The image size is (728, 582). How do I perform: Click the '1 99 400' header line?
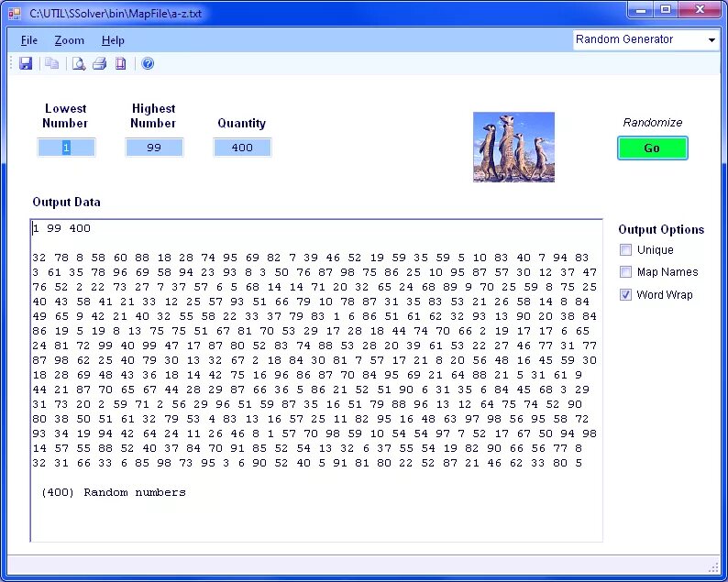[61, 228]
